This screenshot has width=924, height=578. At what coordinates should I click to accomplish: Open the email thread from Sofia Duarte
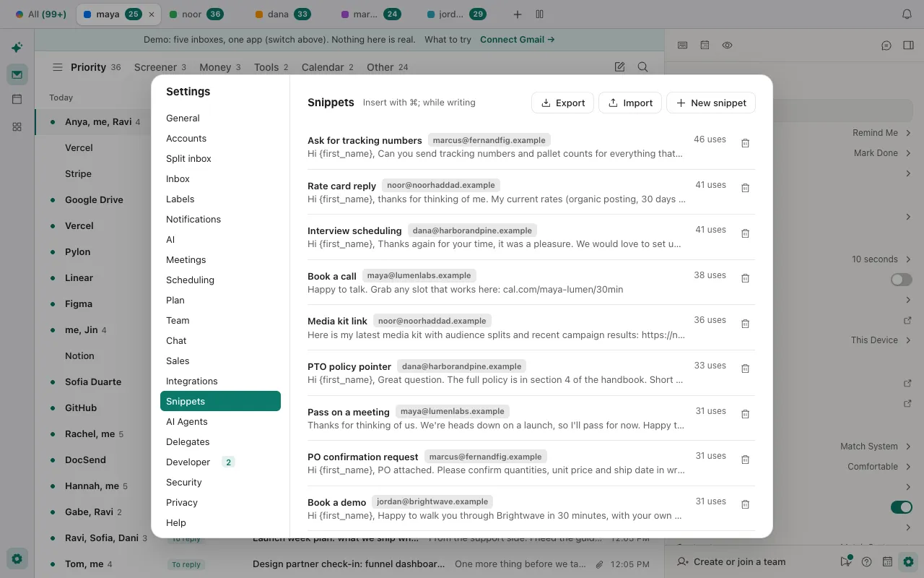click(93, 381)
